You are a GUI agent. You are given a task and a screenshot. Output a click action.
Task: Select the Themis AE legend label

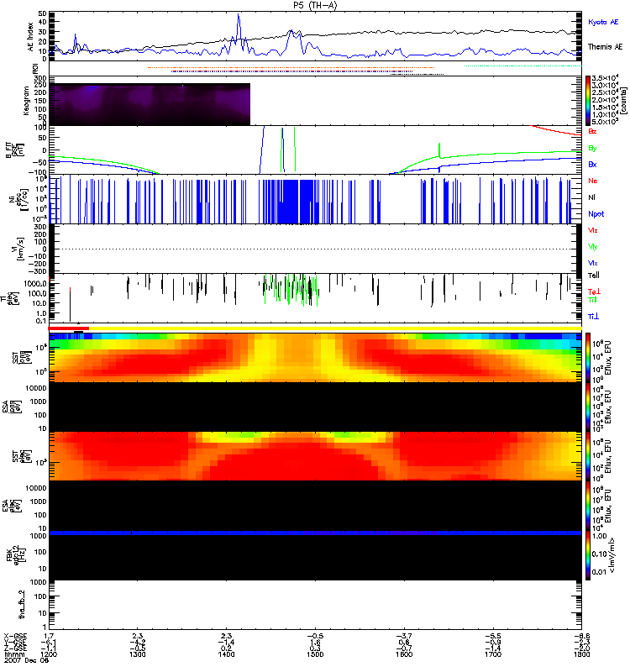point(605,47)
